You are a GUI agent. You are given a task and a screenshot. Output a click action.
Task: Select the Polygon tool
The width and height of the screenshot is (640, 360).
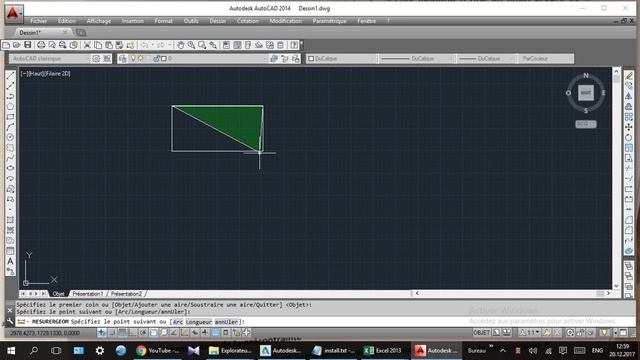pos(11,107)
